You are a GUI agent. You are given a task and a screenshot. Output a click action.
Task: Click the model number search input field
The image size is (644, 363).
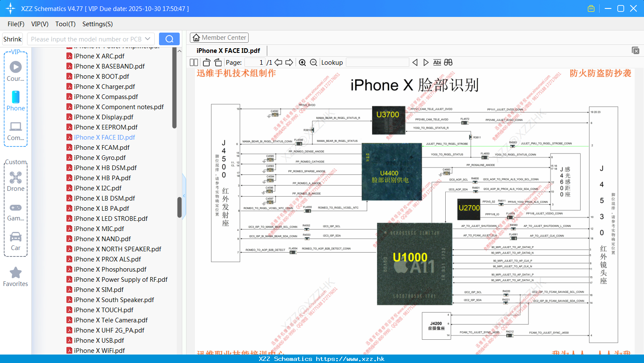(86, 39)
